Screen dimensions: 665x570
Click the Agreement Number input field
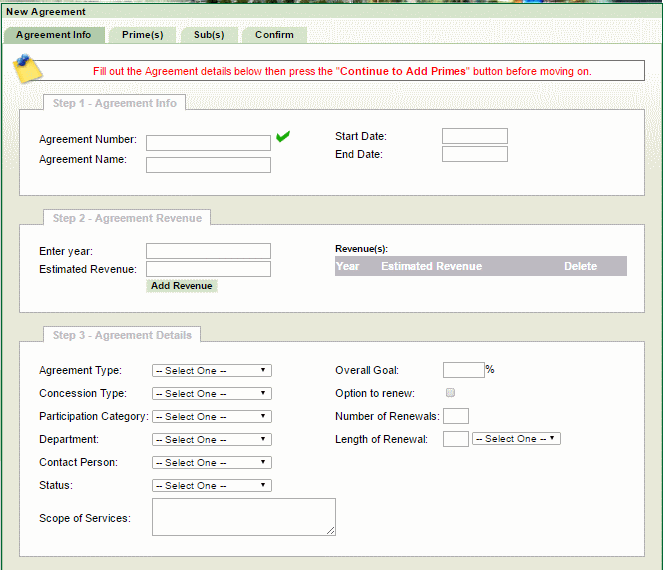click(x=208, y=143)
